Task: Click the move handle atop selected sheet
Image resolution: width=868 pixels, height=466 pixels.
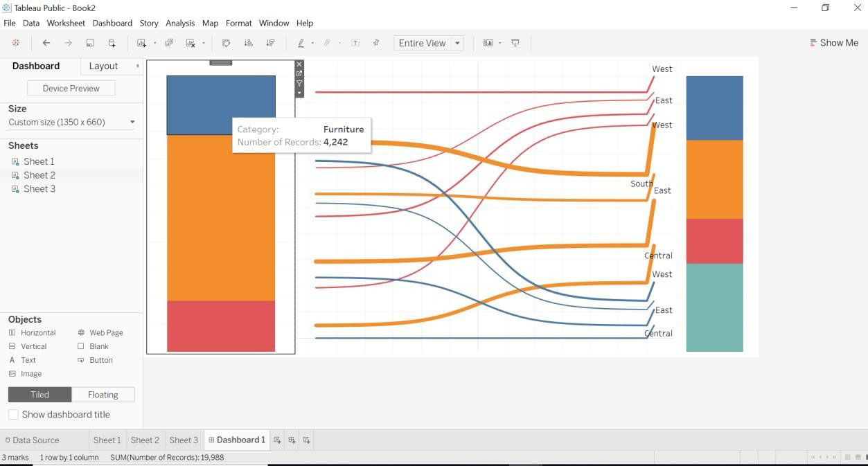Action: (x=221, y=63)
